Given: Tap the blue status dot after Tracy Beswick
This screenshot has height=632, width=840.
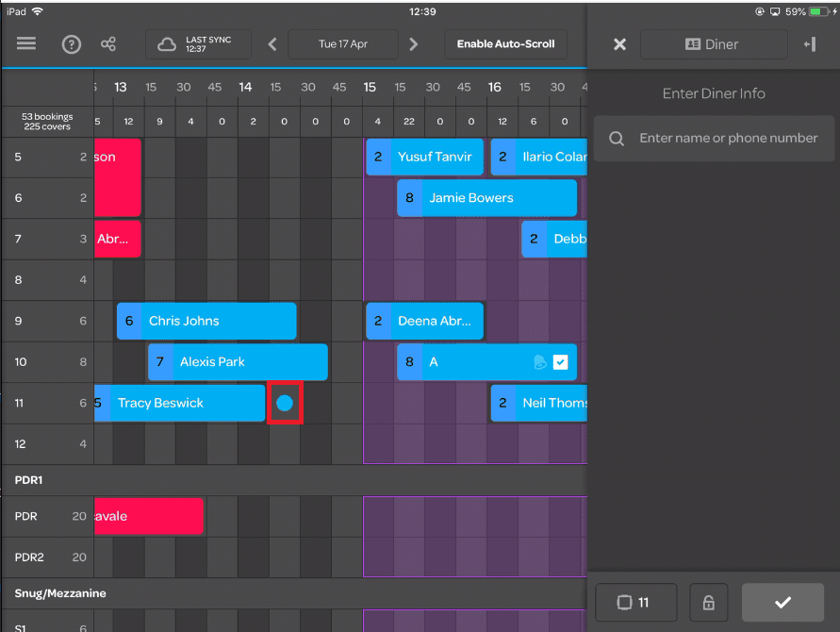Looking at the screenshot, I should 285,403.
